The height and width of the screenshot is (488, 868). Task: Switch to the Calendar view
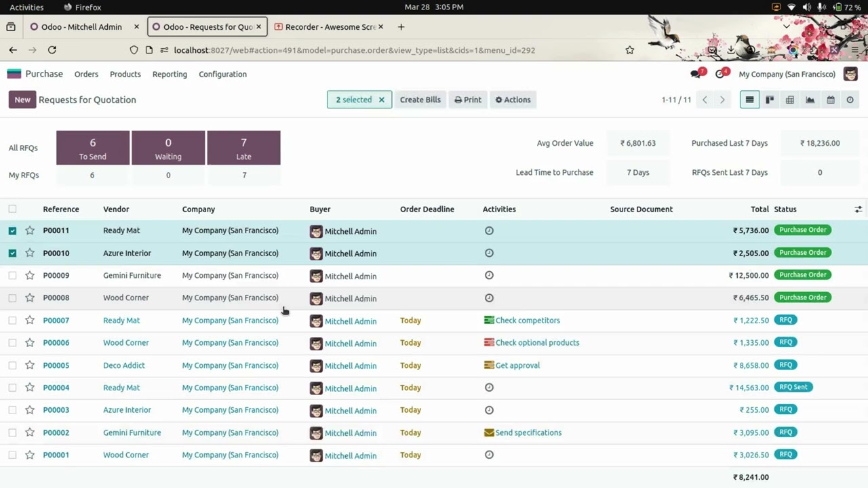(x=831, y=100)
